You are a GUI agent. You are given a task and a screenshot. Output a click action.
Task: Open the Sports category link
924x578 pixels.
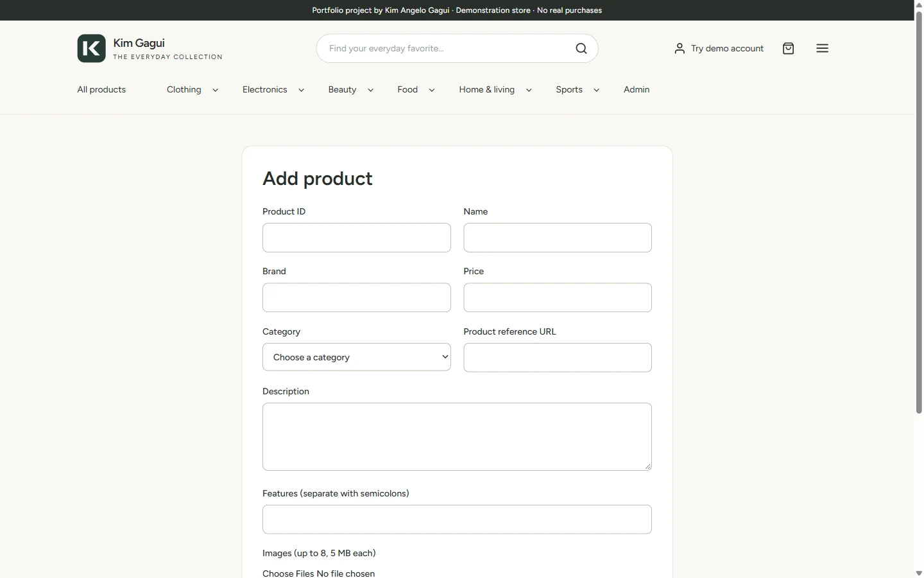[x=569, y=89]
